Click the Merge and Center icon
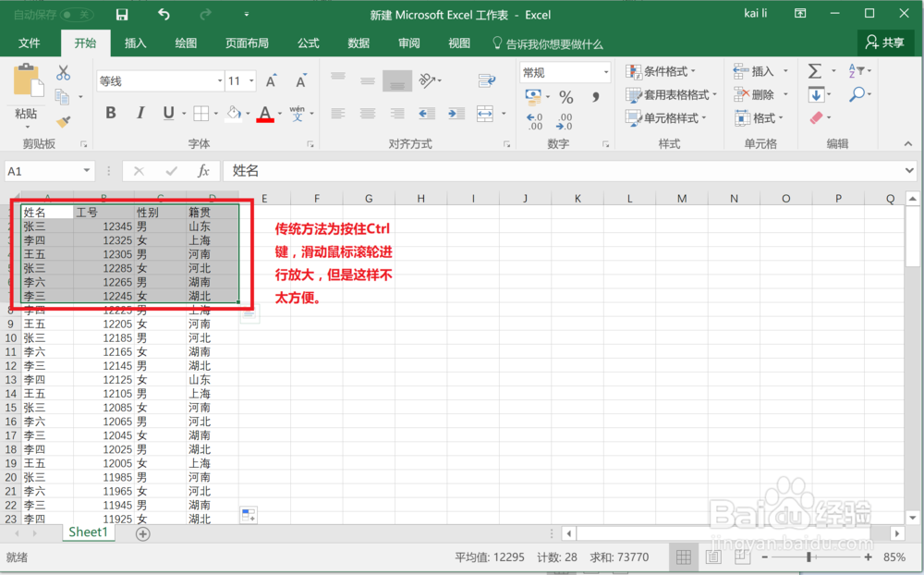 486,113
